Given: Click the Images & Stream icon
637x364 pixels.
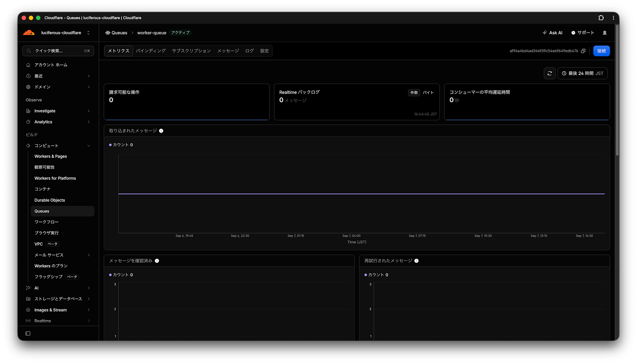Looking at the screenshot, I should tap(28, 310).
